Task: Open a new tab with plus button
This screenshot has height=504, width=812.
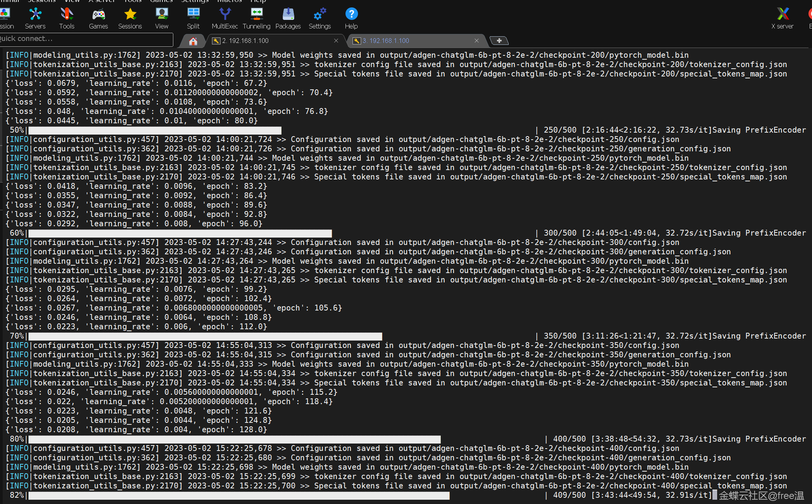Action: click(499, 41)
